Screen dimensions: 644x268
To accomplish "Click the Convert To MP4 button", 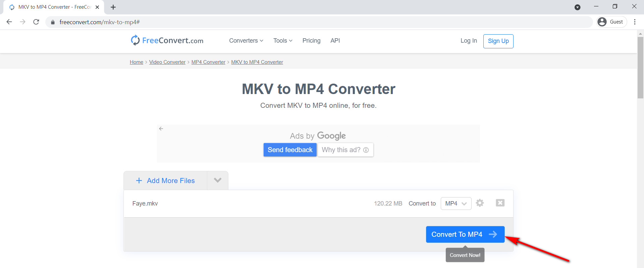I will pyautogui.click(x=465, y=234).
